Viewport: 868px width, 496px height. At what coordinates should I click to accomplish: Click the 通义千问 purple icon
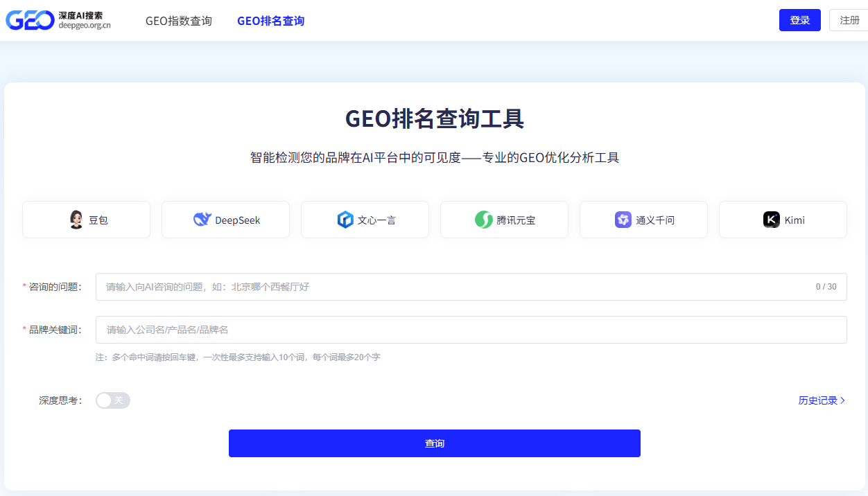[x=623, y=220]
